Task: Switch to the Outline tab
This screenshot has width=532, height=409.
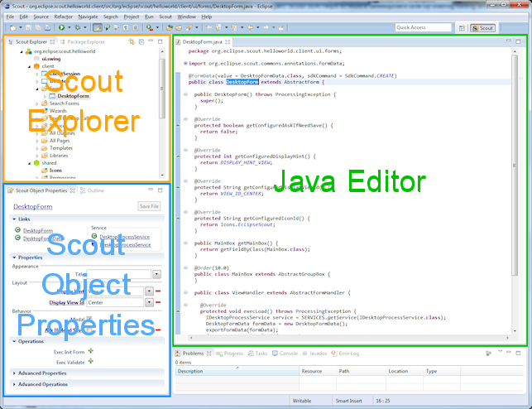Action: (93, 190)
